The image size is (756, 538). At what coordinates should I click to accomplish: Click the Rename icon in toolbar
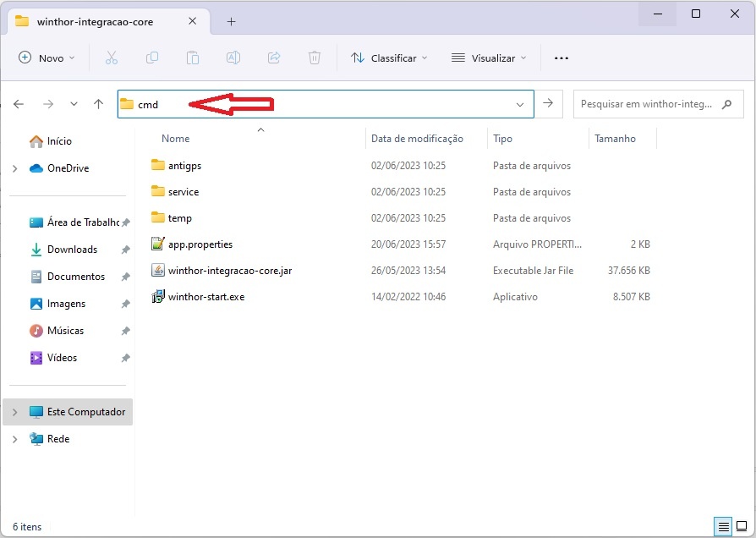point(233,58)
